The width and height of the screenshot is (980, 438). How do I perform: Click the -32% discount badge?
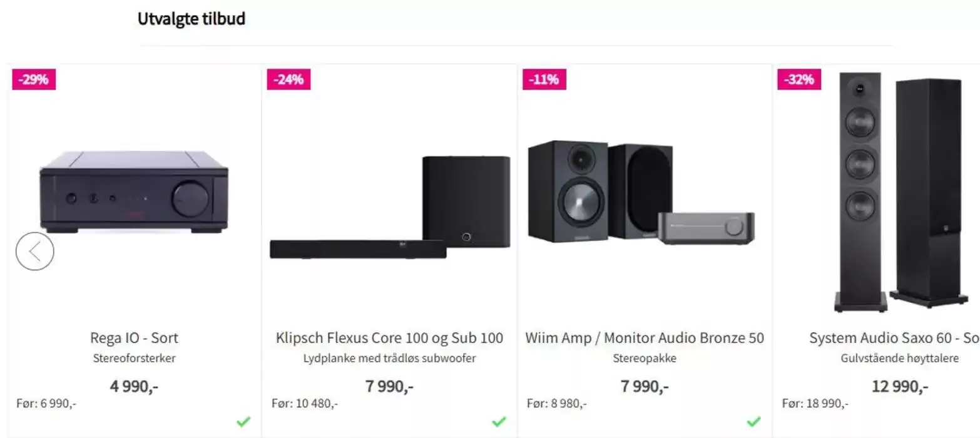pyautogui.click(x=799, y=80)
